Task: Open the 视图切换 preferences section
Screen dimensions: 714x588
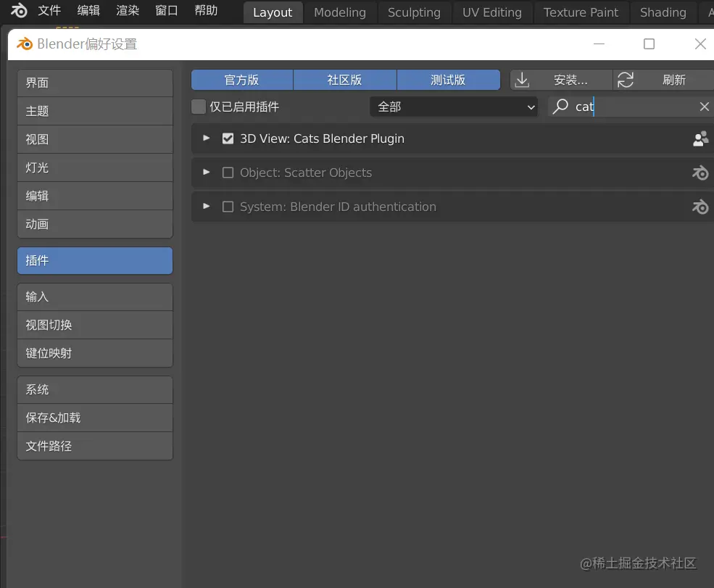Action: click(x=95, y=326)
